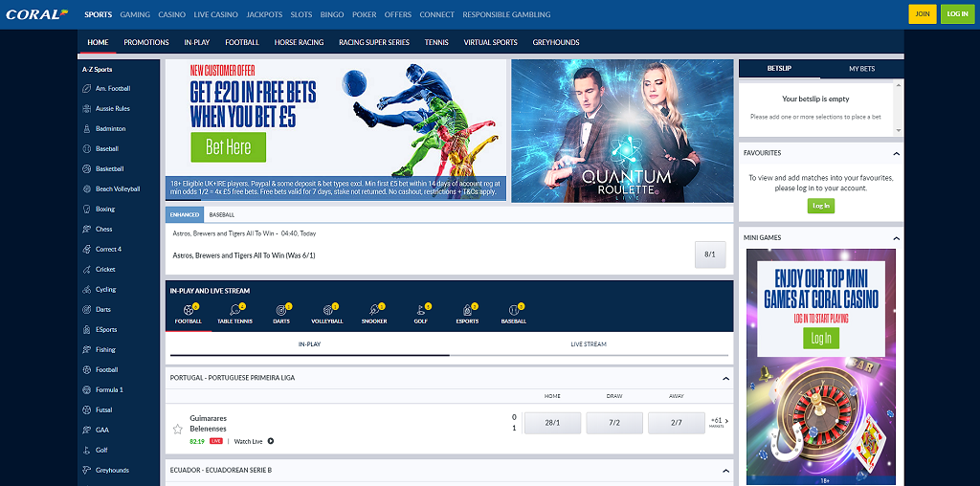Open the Cycling icon
Viewport: 980px width, 486px height.
pyautogui.click(x=87, y=289)
